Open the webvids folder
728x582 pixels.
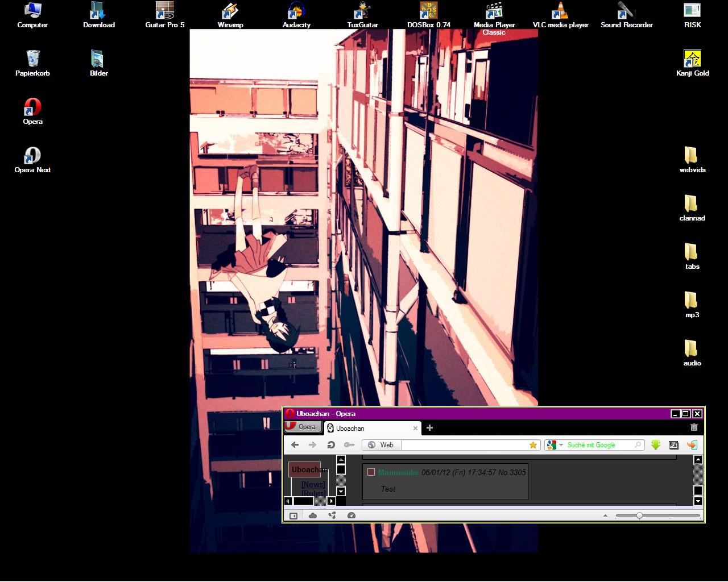[692, 160]
